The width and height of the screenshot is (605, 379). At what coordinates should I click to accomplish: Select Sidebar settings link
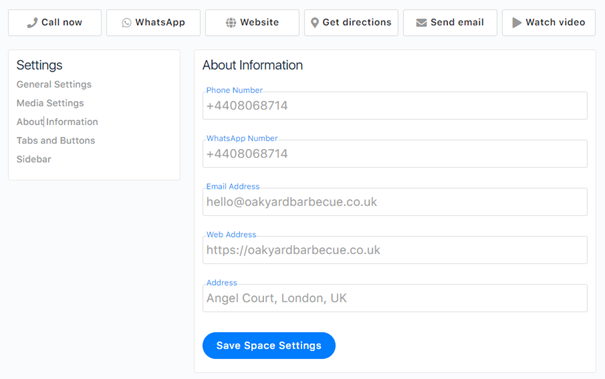[x=34, y=159]
